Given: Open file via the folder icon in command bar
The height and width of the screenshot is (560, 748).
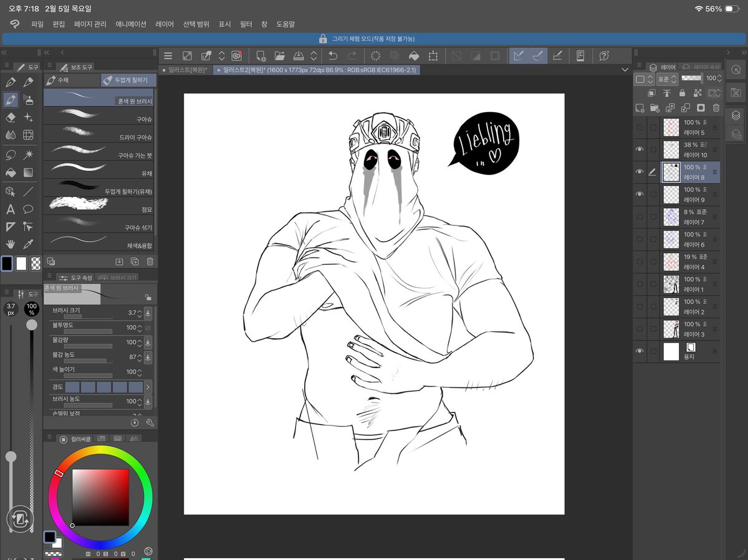Looking at the screenshot, I should click(x=279, y=55).
